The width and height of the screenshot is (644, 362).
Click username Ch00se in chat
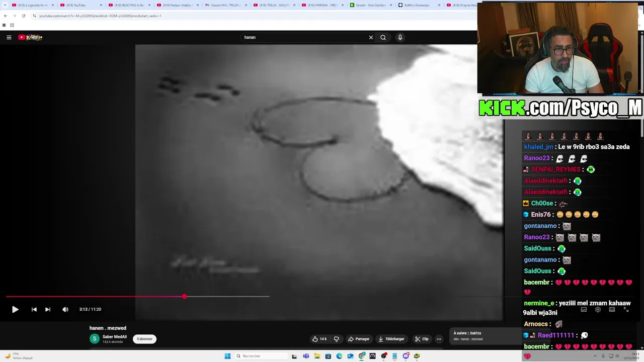[542, 203]
